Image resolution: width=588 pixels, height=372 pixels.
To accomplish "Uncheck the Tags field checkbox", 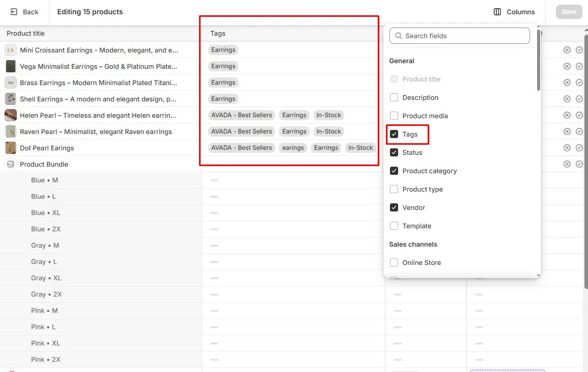I will tap(394, 134).
